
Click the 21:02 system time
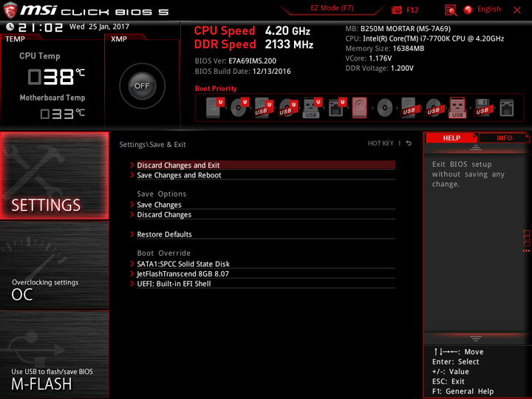41,27
